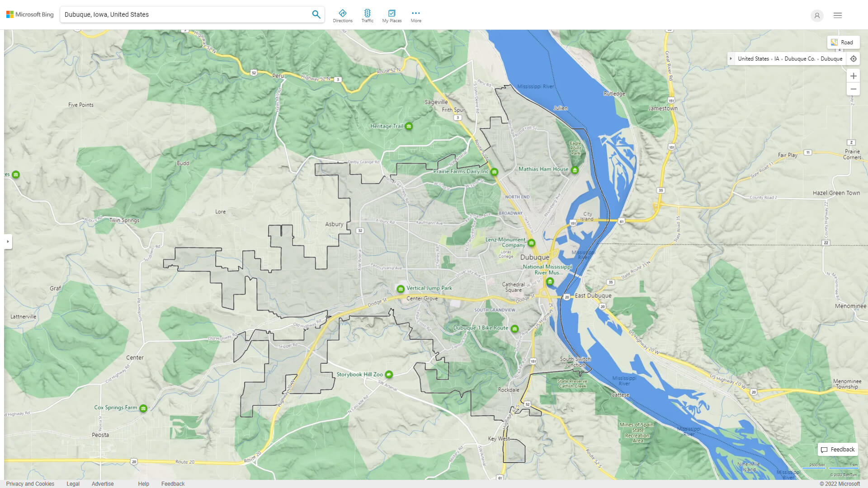
Task: Click Feedback button at bottom right
Action: tap(838, 449)
